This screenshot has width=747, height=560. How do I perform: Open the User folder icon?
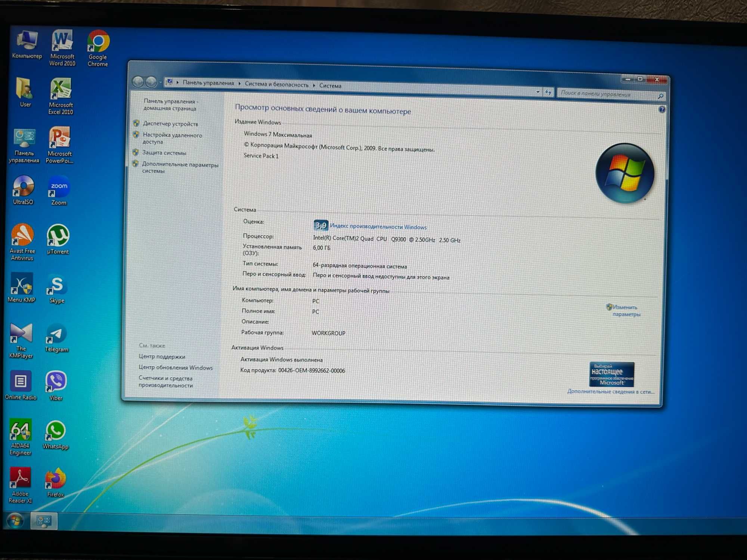(x=25, y=93)
